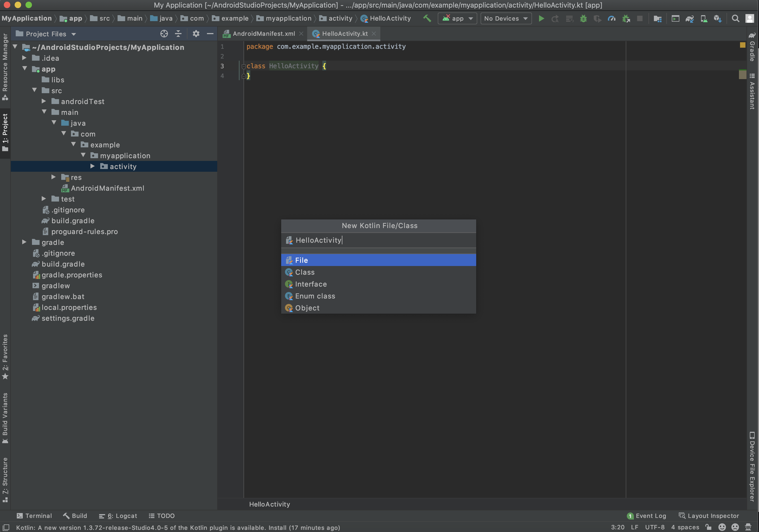Viewport: 759px width, 532px height.
Task: Expand the activity folder
Action: click(x=93, y=166)
